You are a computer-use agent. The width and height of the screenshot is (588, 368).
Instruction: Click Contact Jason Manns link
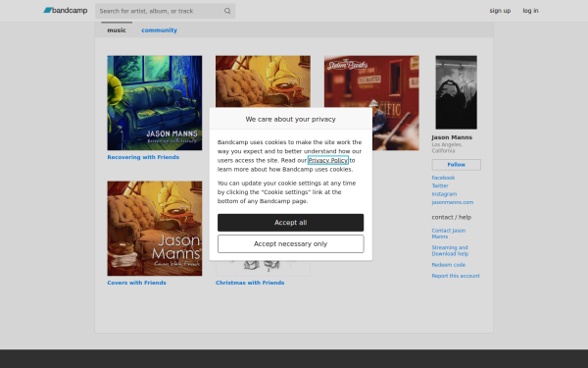pyautogui.click(x=449, y=234)
